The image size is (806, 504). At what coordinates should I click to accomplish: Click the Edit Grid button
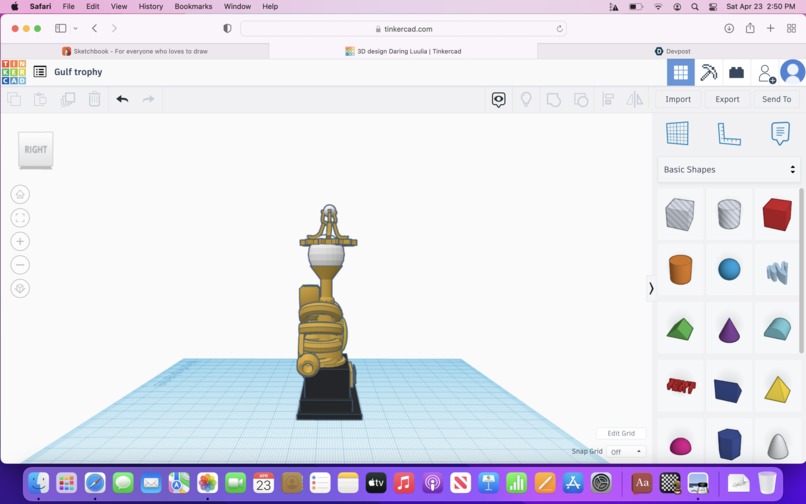[x=621, y=433]
